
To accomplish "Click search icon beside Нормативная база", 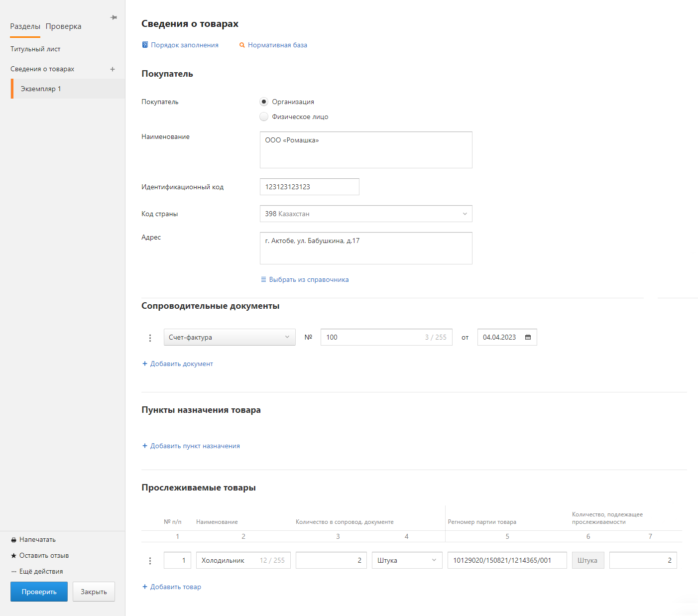I will pos(242,45).
